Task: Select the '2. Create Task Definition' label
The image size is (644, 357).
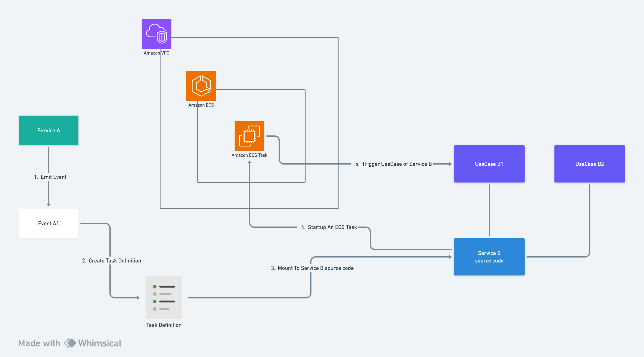Action: pos(112,261)
